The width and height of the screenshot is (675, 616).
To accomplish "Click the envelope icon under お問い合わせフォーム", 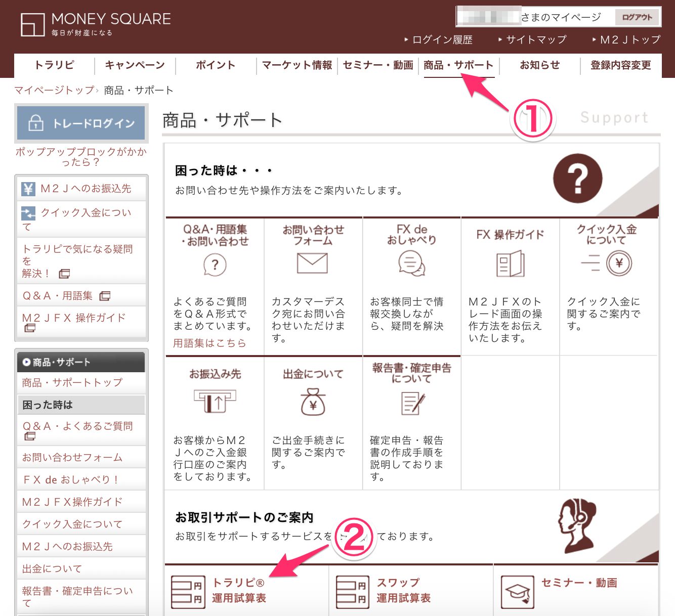I will coord(312,263).
